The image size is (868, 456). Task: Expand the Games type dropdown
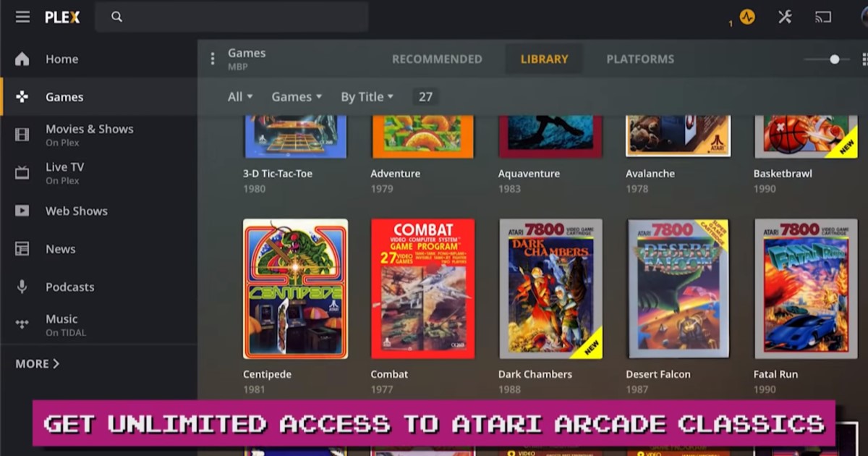(x=297, y=97)
